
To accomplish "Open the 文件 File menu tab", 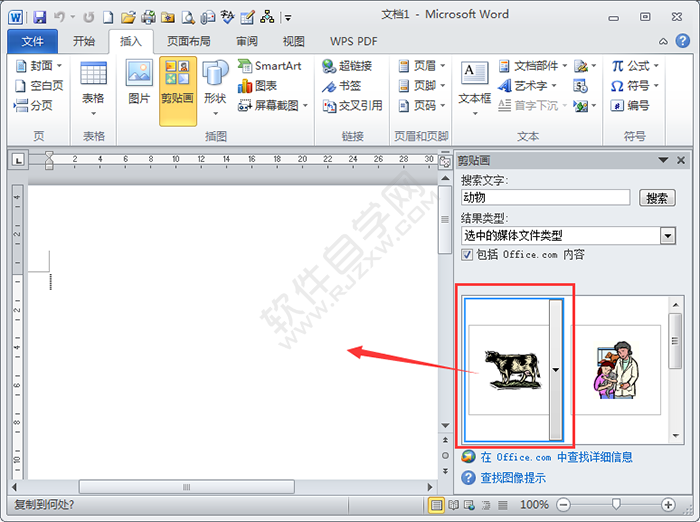I will [32, 41].
